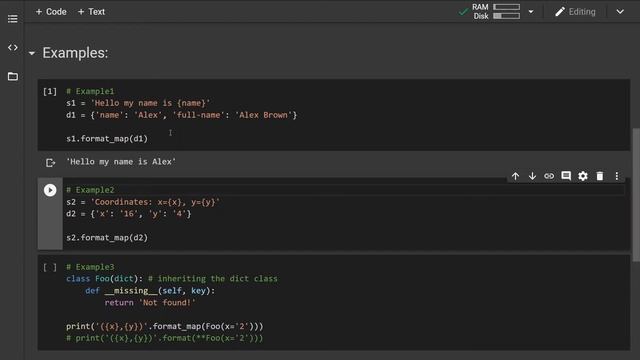
Task: Click the RAM and Disk usage indicator
Action: (496, 11)
